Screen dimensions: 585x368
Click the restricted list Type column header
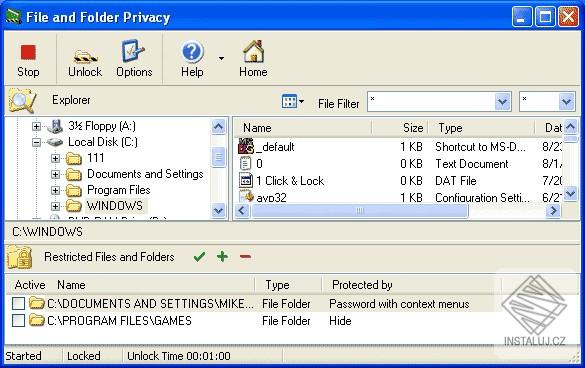pyautogui.click(x=288, y=285)
